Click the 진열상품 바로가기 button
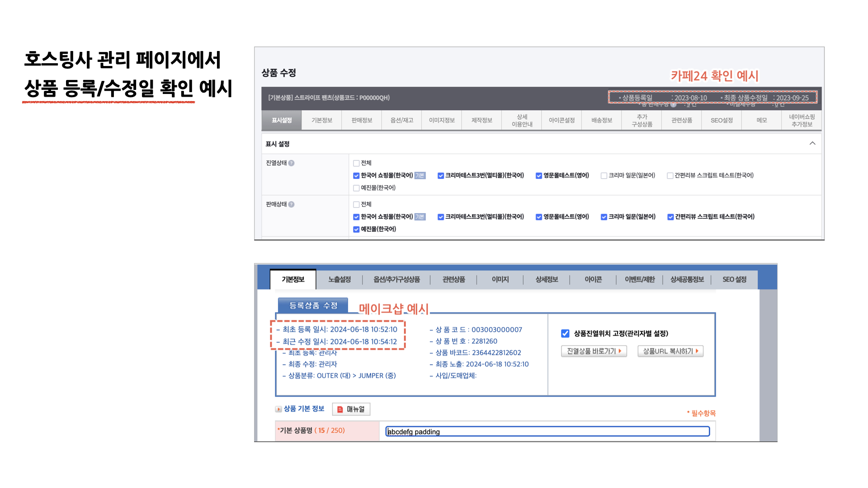The width and height of the screenshot is (868, 488). [x=594, y=351]
